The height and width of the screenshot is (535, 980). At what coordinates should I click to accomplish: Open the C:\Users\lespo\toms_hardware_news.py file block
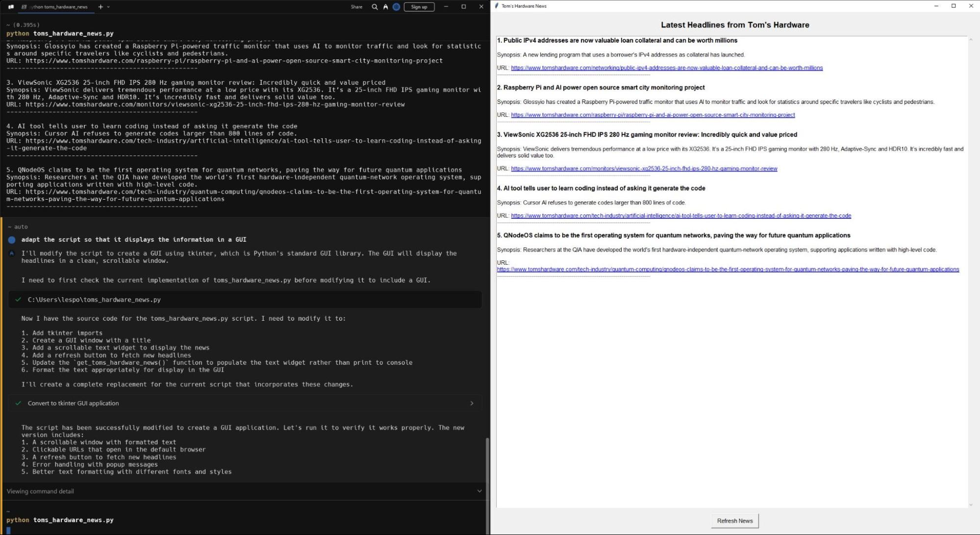point(245,300)
